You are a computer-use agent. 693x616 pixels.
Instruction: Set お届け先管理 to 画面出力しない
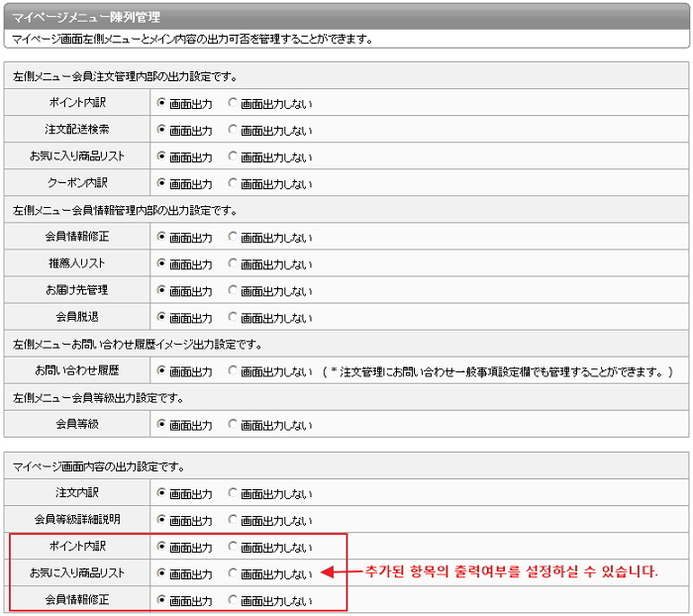234,290
